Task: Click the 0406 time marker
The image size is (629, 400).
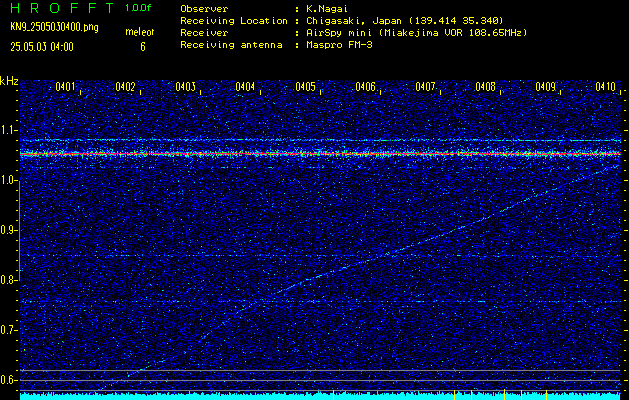Action: tap(365, 86)
